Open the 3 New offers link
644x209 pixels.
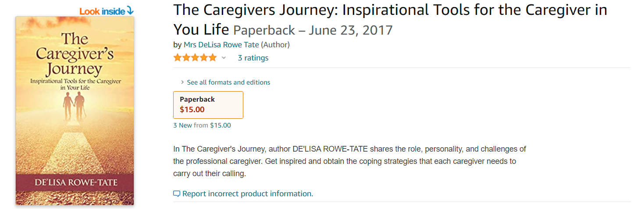(x=183, y=125)
